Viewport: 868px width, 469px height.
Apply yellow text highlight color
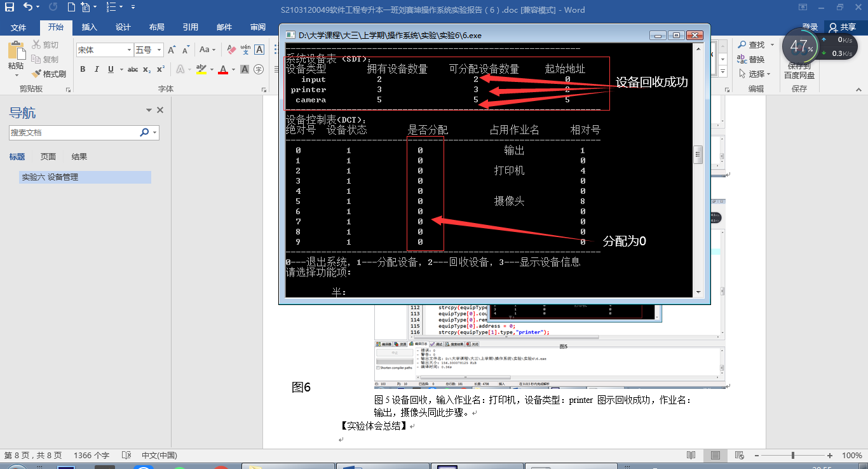click(x=201, y=69)
